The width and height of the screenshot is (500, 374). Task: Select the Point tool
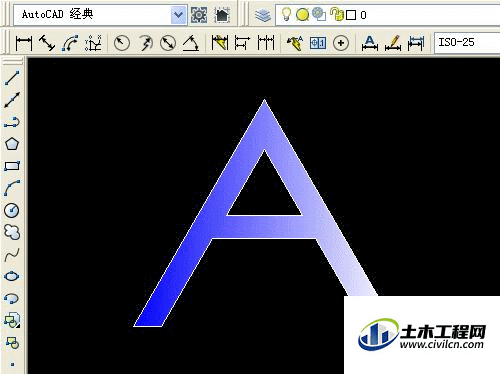[12, 364]
